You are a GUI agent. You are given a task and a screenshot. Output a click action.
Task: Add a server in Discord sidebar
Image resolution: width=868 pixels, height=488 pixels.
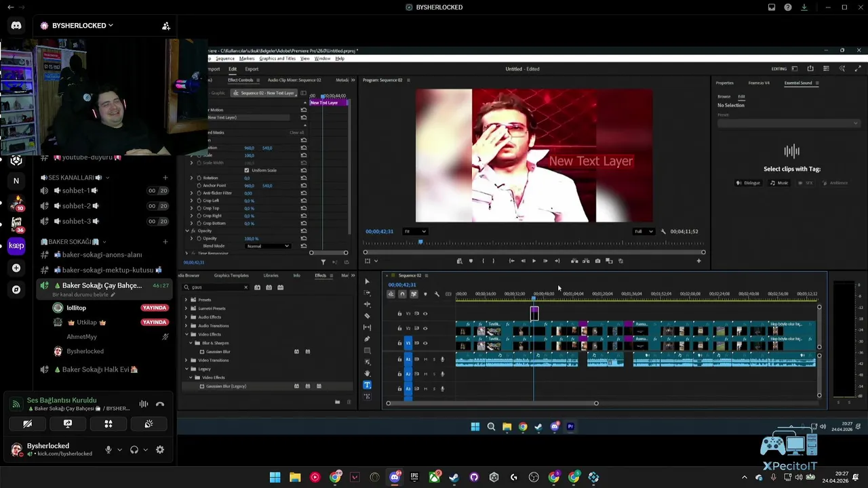pos(16,268)
